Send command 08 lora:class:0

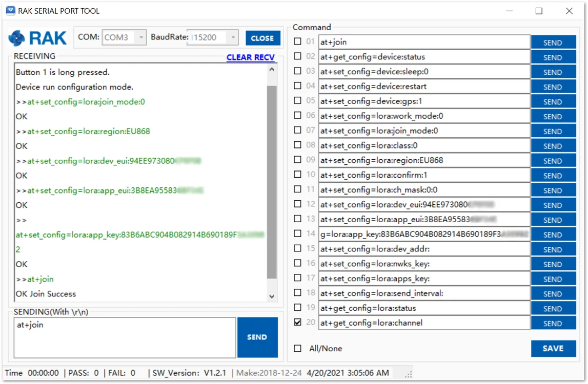click(x=553, y=146)
